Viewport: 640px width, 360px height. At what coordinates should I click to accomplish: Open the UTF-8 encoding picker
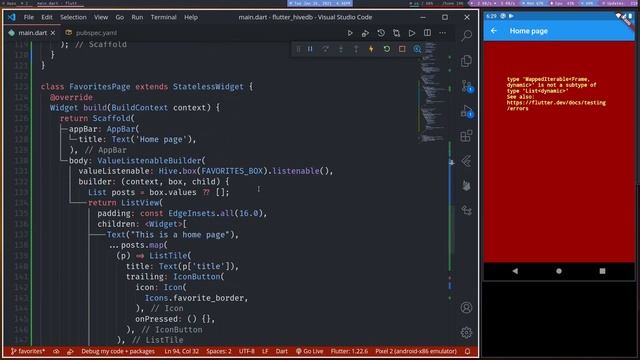pos(247,351)
